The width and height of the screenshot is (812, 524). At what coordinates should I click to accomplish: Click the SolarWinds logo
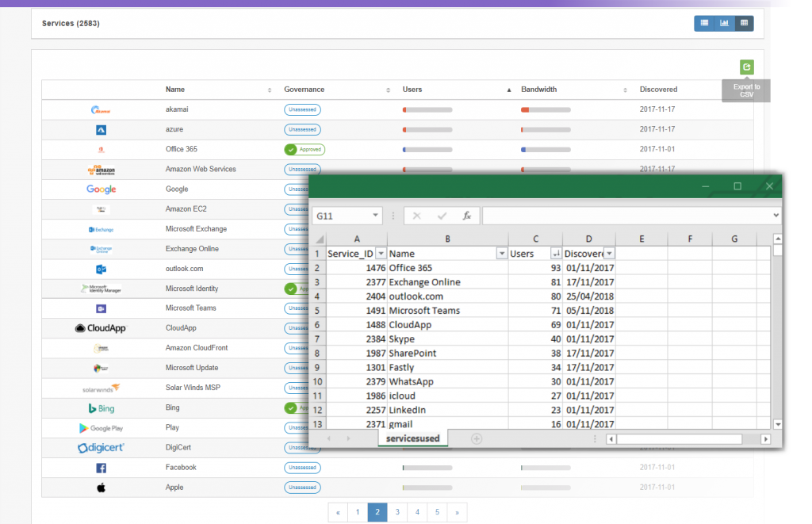tap(101, 388)
